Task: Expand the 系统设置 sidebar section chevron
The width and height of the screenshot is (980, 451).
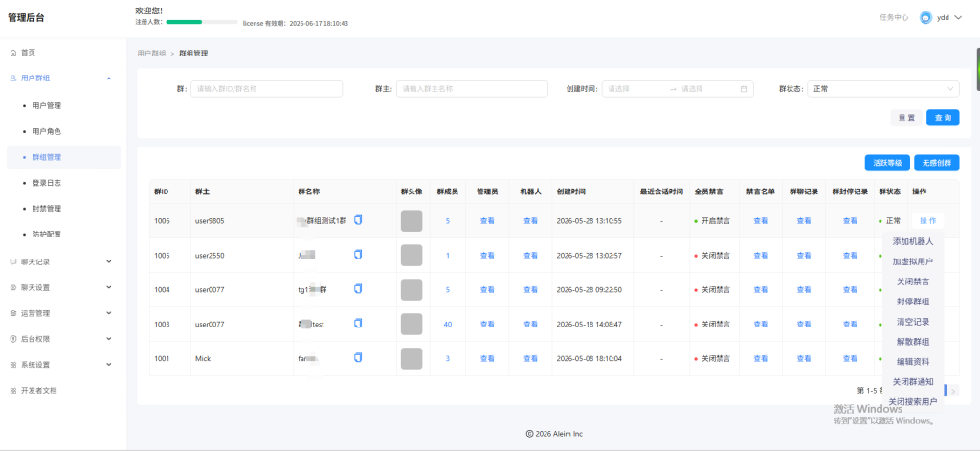Action: point(109,365)
